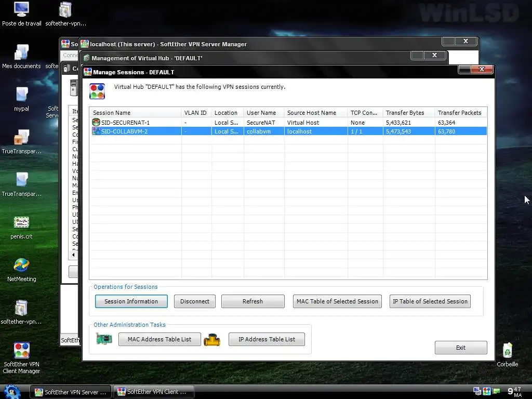Image resolution: width=532 pixels, height=399 pixels.
Task: Open the Start menu gear button
Action: [12, 392]
